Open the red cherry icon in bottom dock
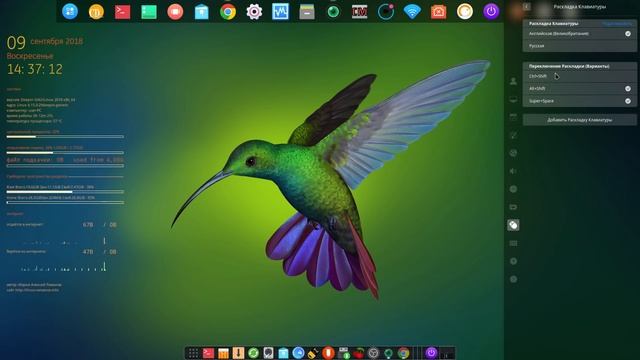640x360 pixels. tap(358, 353)
